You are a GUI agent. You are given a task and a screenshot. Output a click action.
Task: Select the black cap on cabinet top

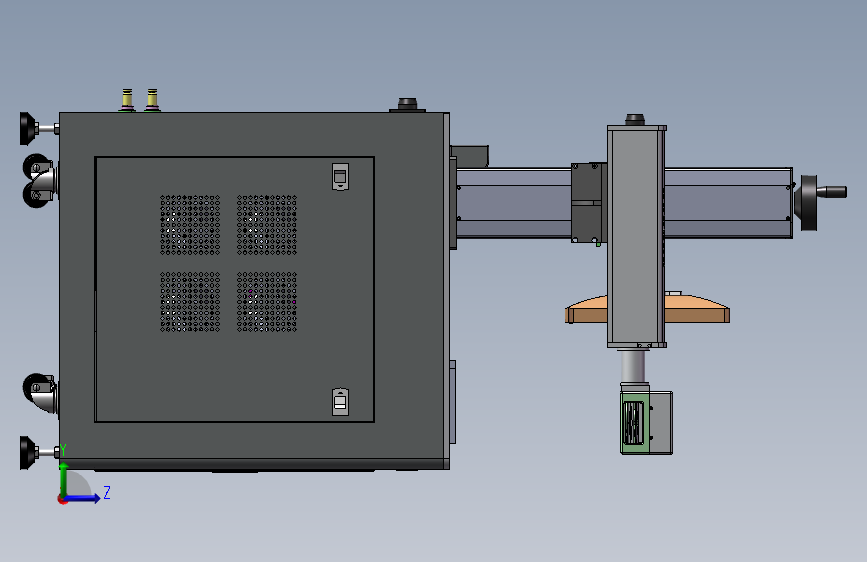[408, 105]
